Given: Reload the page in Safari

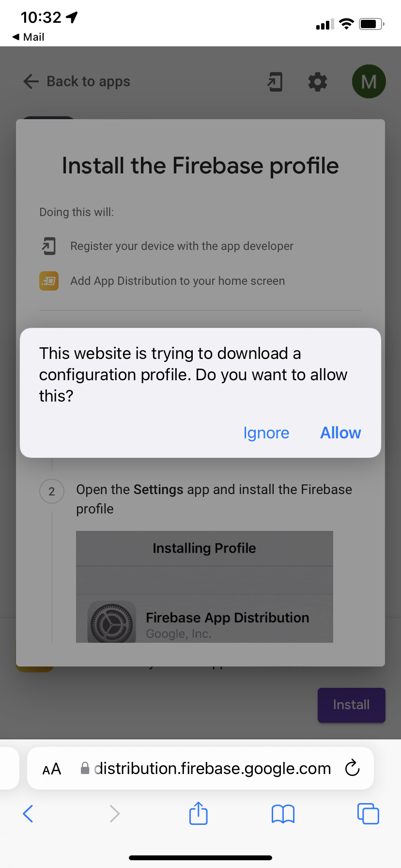Looking at the screenshot, I should (x=352, y=768).
